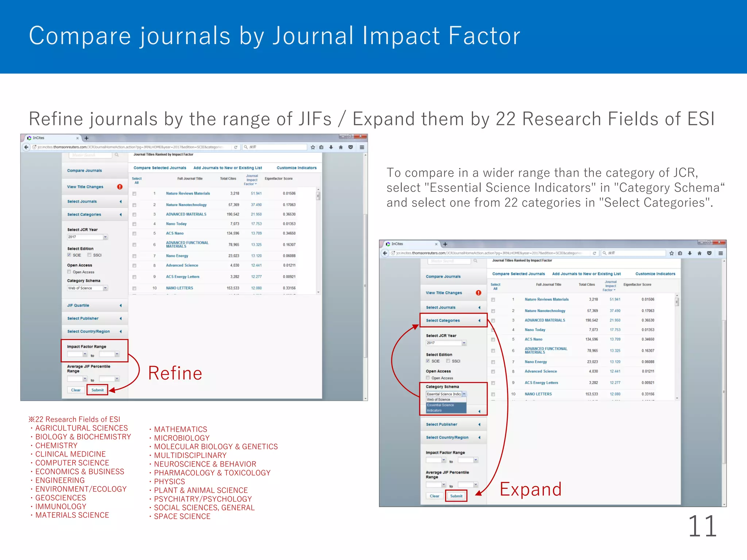Click the home icon in the Expand browser window
Viewport: 747px width, 560px height.
pos(700,253)
